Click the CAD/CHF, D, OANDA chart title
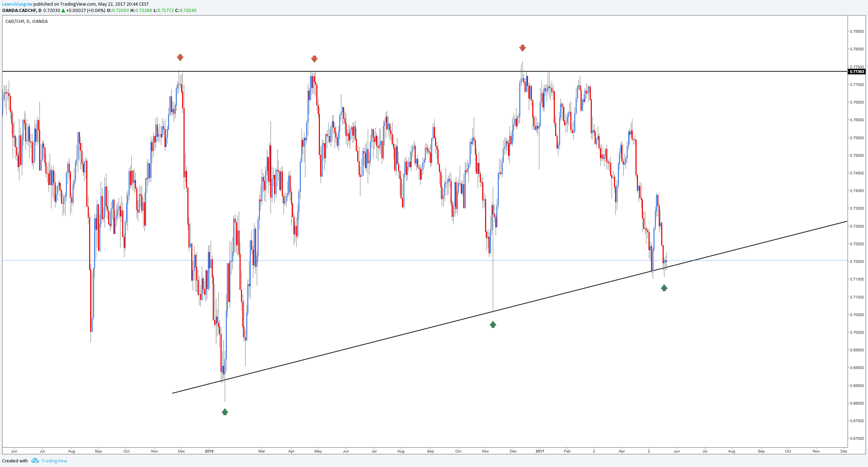868x467 pixels. coord(26,21)
